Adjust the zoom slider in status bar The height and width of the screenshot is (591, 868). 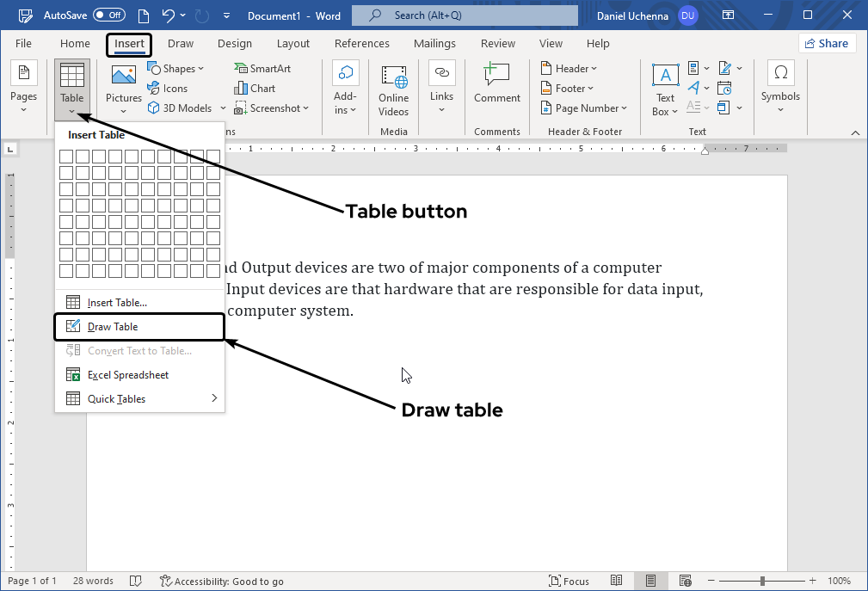(762, 582)
